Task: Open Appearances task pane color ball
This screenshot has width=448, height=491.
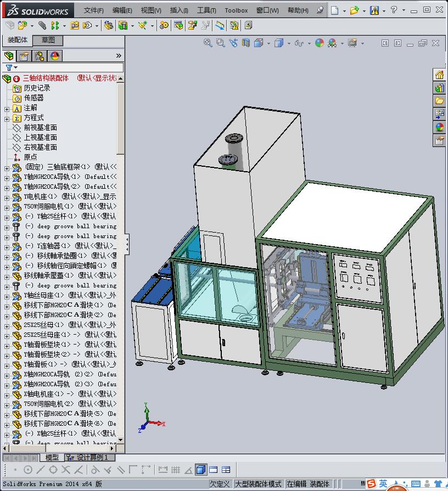Action: 440,127
